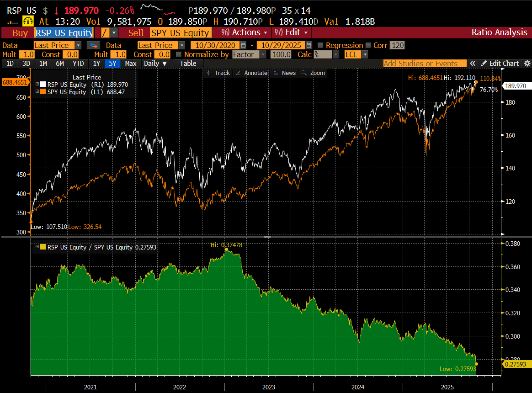Select the 1D range tab
The width and height of the screenshot is (532, 393).
pyautogui.click(x=10, y=64)
